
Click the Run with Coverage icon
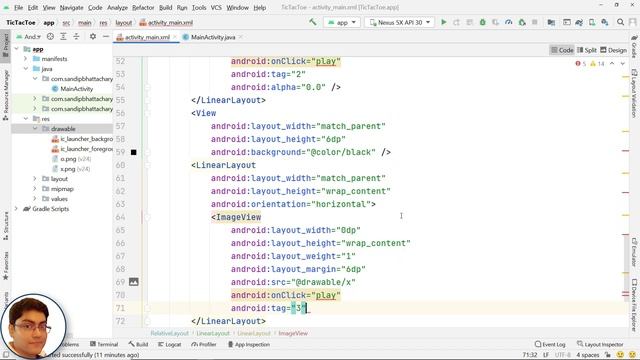pyautogui.click(x=496, y=22)
